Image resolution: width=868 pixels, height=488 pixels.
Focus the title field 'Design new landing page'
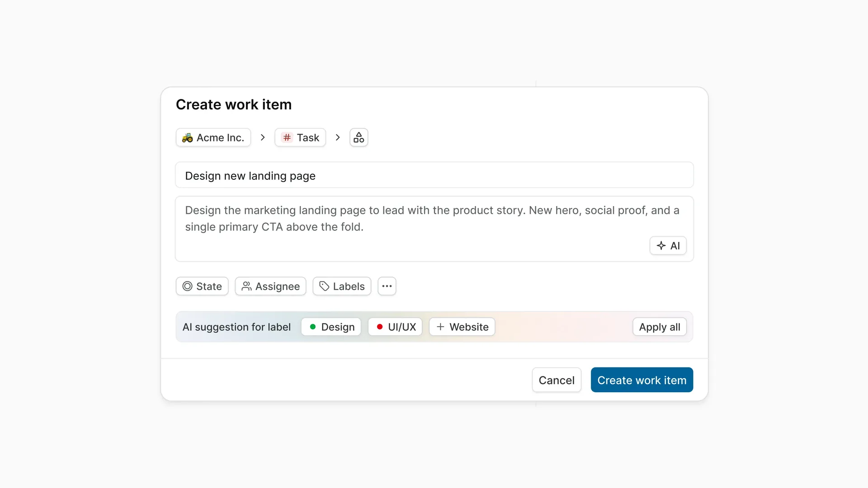[434, 175]
